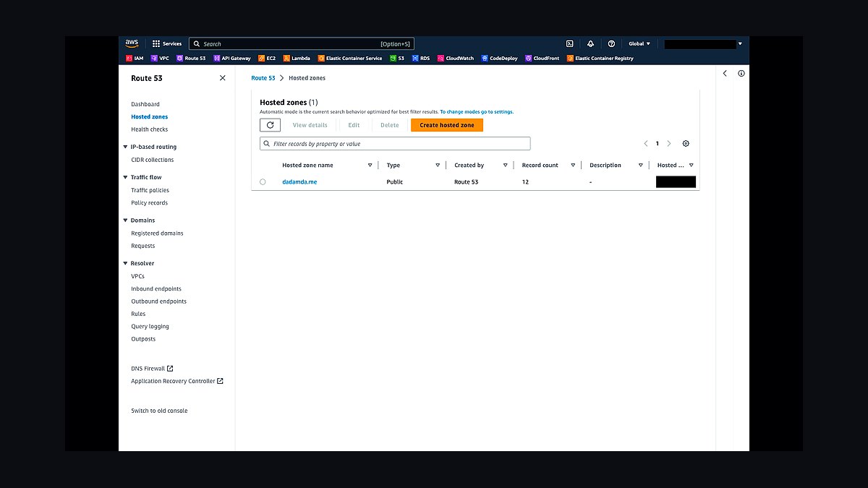This screenshot has height=488, width=868.
Task: Open Query logging in the sidebar
Action: pos(150,327)
